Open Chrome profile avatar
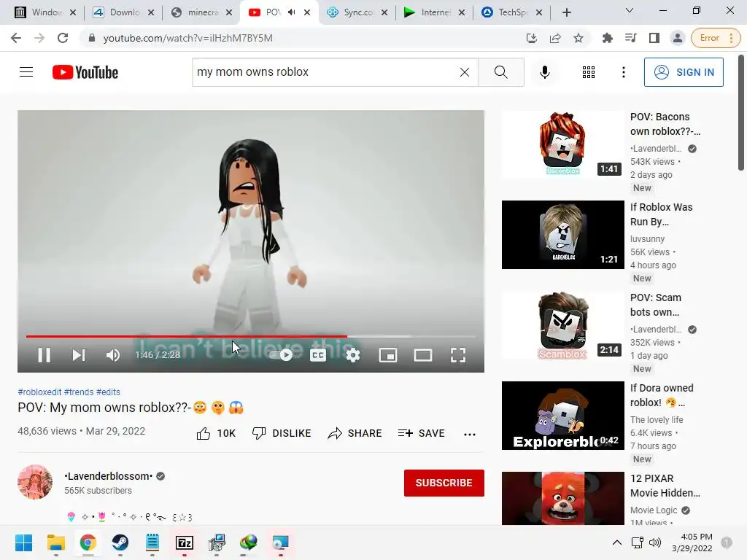The height and width of the screenshot is (560, 747). click(x=678, y=38)
